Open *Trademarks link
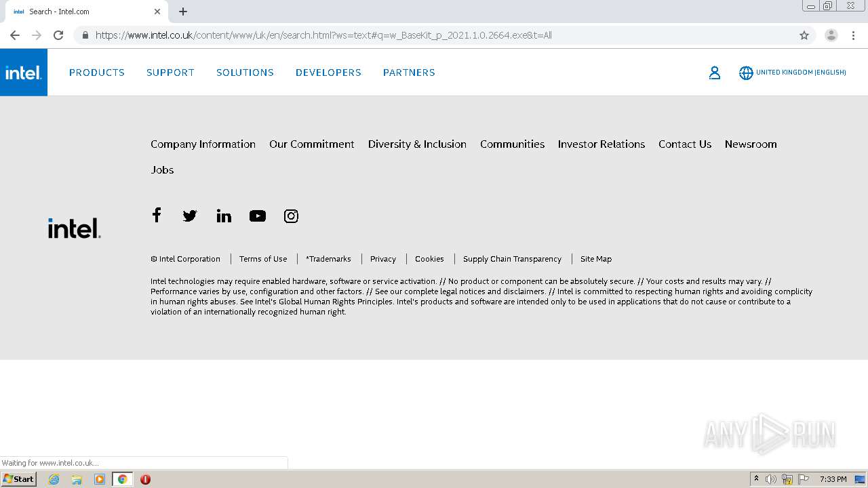Viewport: 868px width, 488px height. [328, 259]
